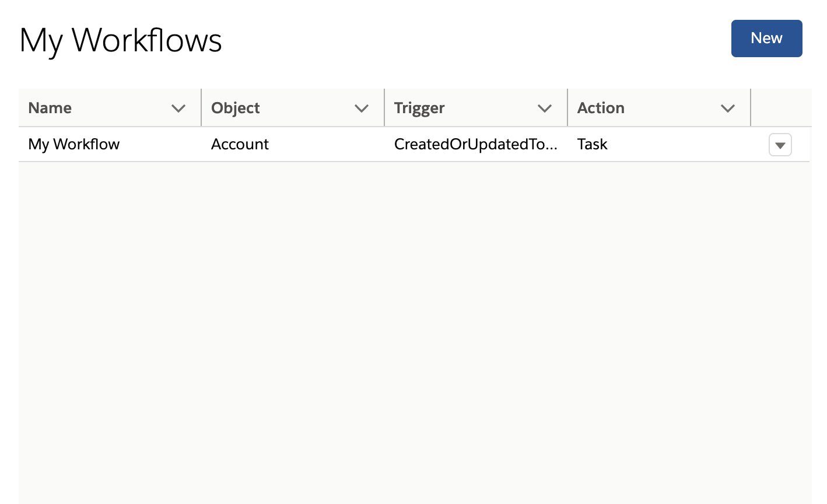The width and height of the screenshot is (827, 504).
Task: Sort by the Action column header
Action: coord(601,108)
